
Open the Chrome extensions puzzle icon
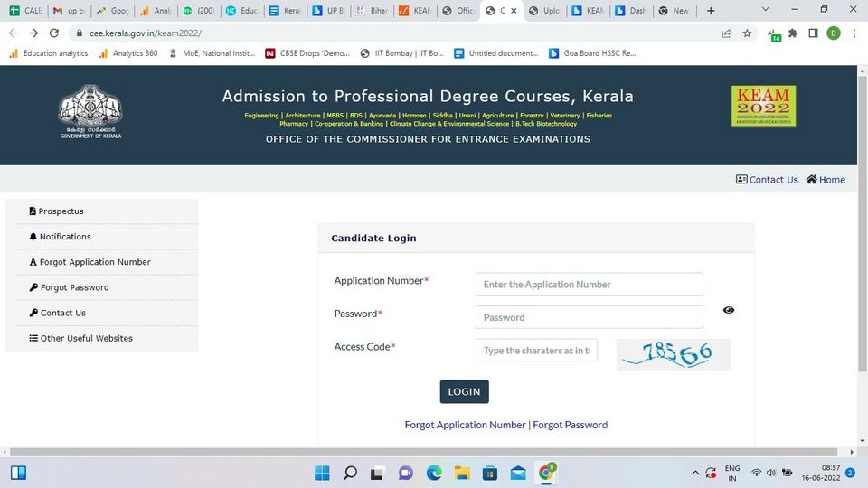point(793,33)
